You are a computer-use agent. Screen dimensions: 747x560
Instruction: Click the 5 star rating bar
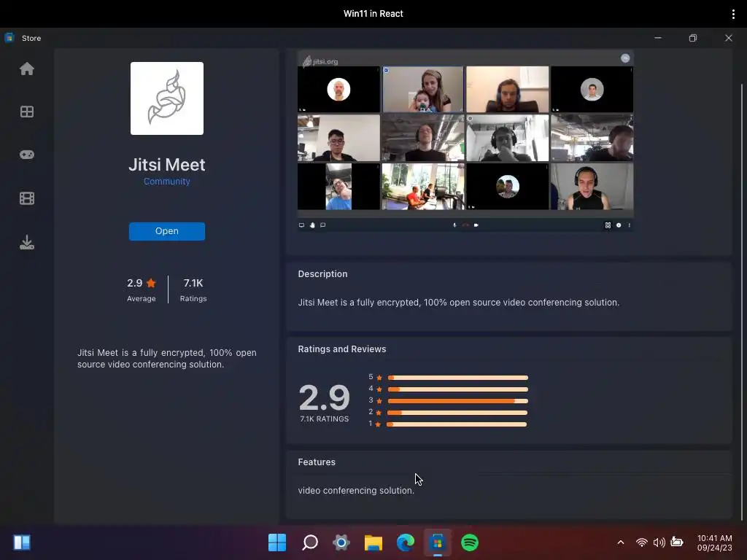point(458,378)
